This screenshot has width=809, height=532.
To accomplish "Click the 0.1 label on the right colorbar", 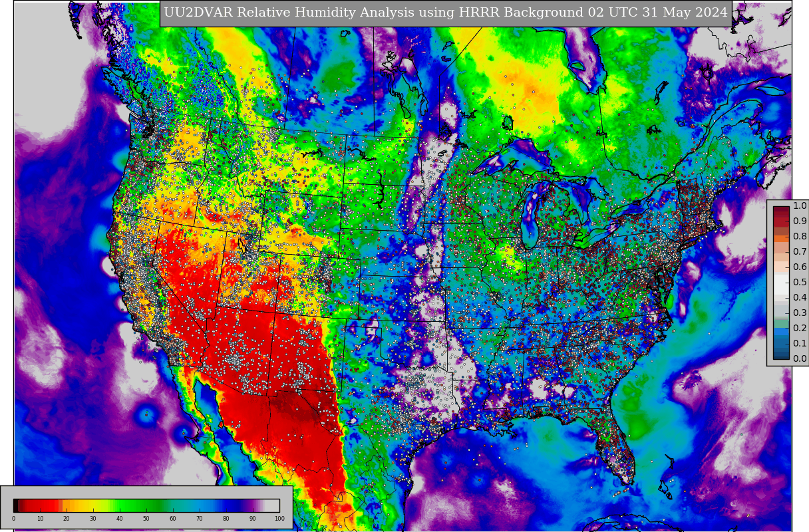I will 800,343.
